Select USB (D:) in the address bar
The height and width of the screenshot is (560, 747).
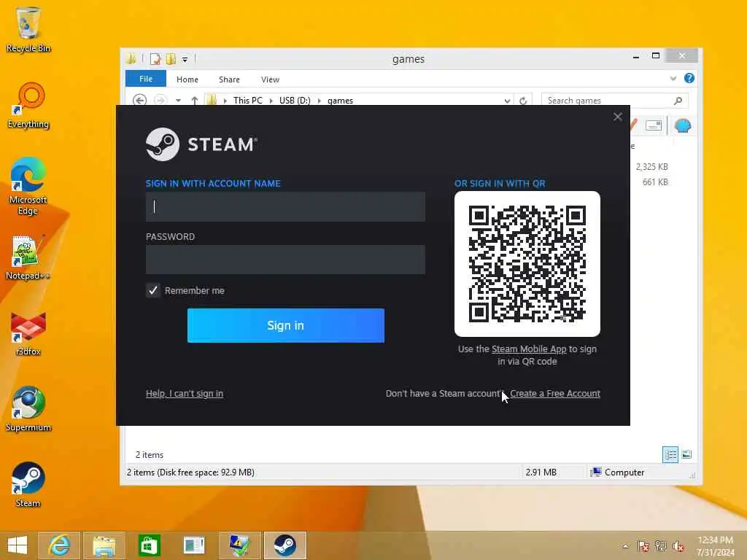coord(295,101)
